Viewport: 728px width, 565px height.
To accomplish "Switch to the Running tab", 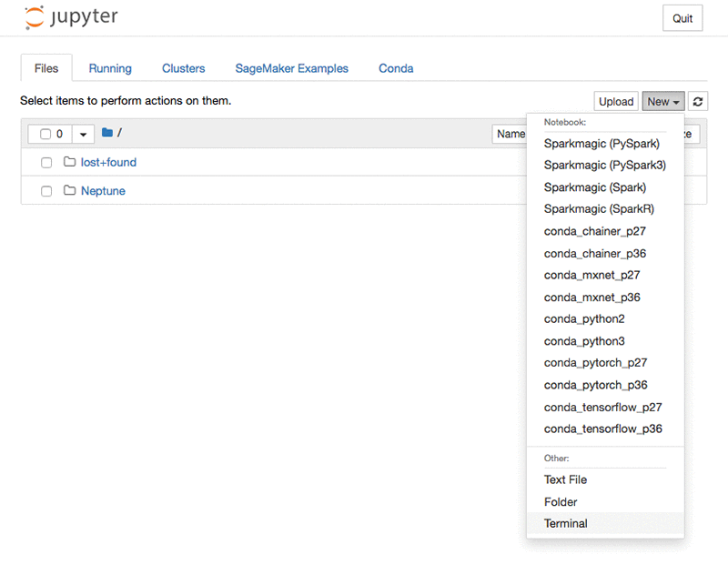I will (110, 68).
